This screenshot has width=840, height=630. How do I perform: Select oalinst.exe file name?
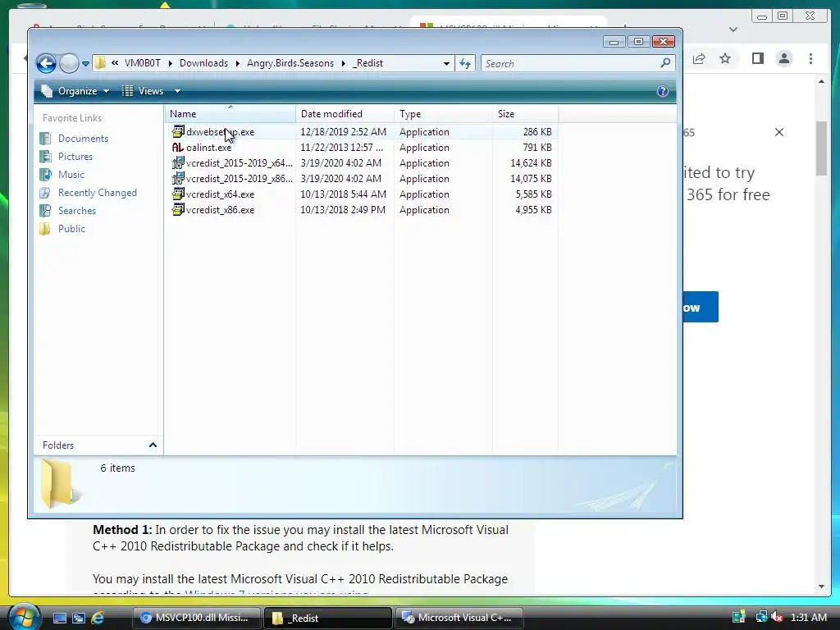[209, 148]
